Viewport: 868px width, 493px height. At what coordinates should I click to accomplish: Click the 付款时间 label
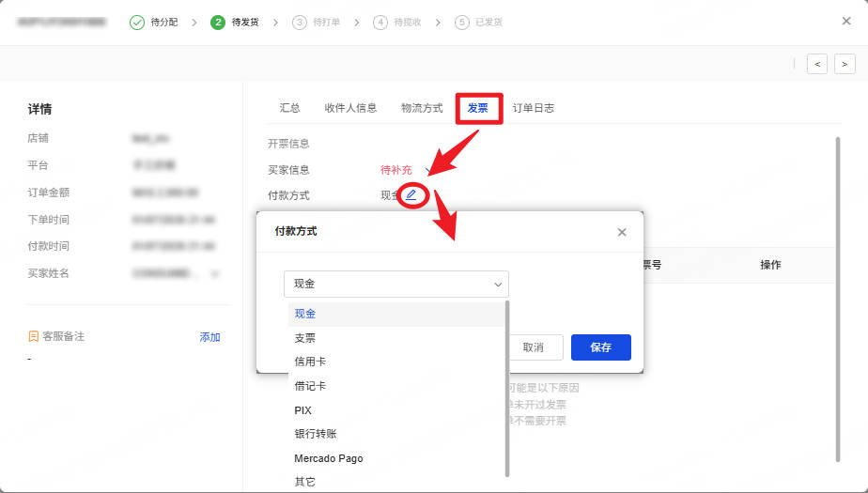point(49,246)
